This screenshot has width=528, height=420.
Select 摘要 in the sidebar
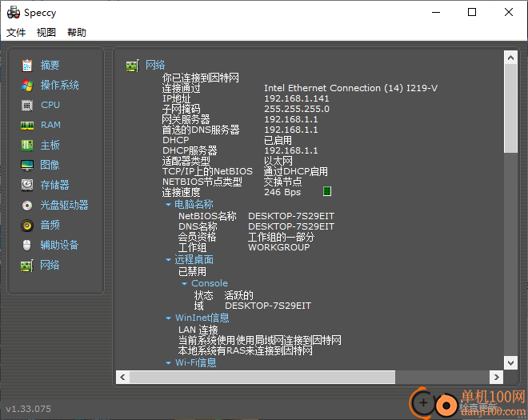tap(50, 65)
